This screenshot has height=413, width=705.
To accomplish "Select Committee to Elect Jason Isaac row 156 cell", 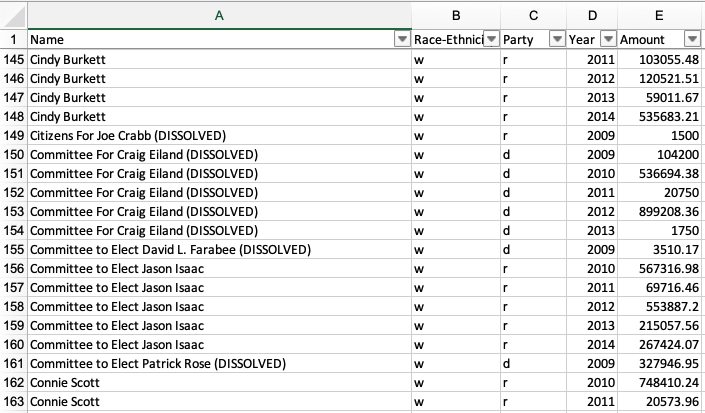I will pyautogui.click(x=219, y=268).
